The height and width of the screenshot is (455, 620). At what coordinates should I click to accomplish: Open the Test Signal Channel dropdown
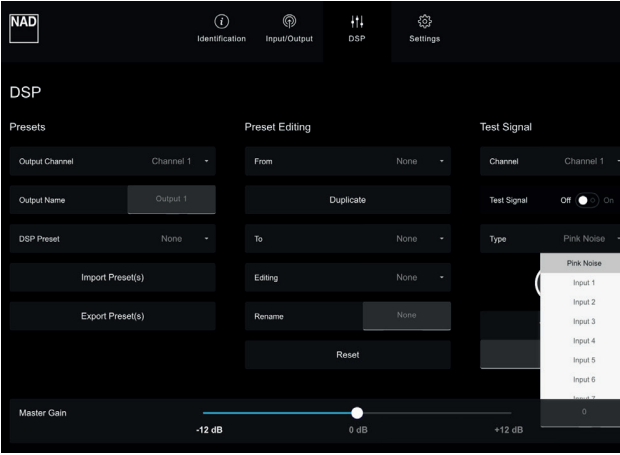550,161
